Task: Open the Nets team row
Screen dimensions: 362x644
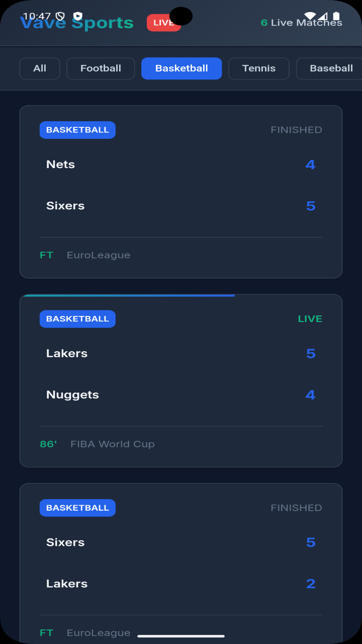Action: click(181, 165)
